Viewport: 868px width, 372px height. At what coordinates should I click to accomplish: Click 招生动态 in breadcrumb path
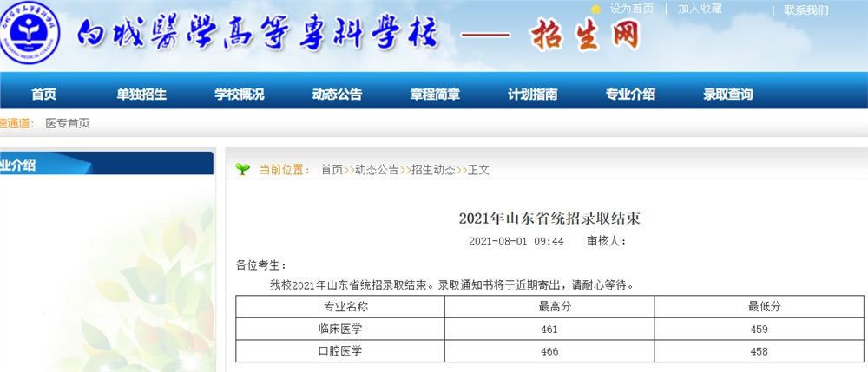pyautogui.click(x=433, y=170)
